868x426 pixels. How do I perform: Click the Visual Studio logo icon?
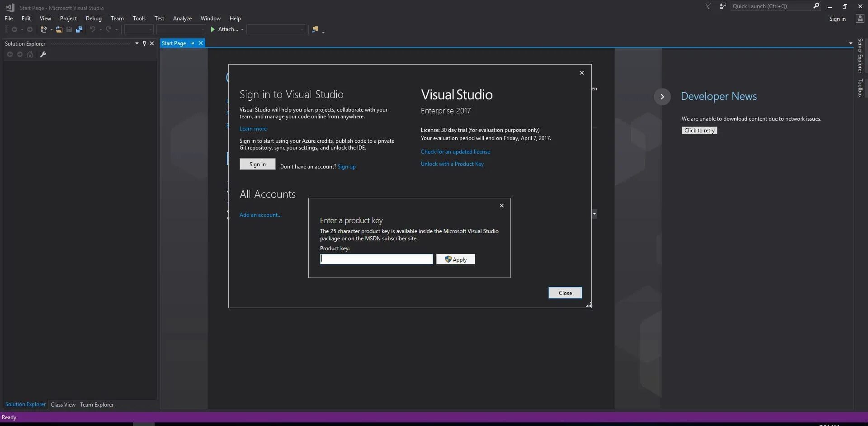click(x=9, y=8)
